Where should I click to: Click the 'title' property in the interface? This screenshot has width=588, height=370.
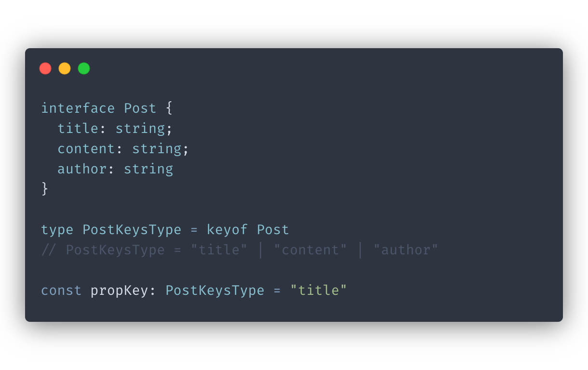pyautogui.click(x=78, y=128)
